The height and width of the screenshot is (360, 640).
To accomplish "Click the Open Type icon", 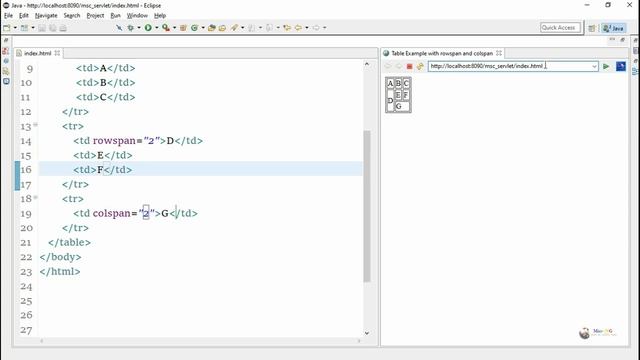I will pos(211,28).
